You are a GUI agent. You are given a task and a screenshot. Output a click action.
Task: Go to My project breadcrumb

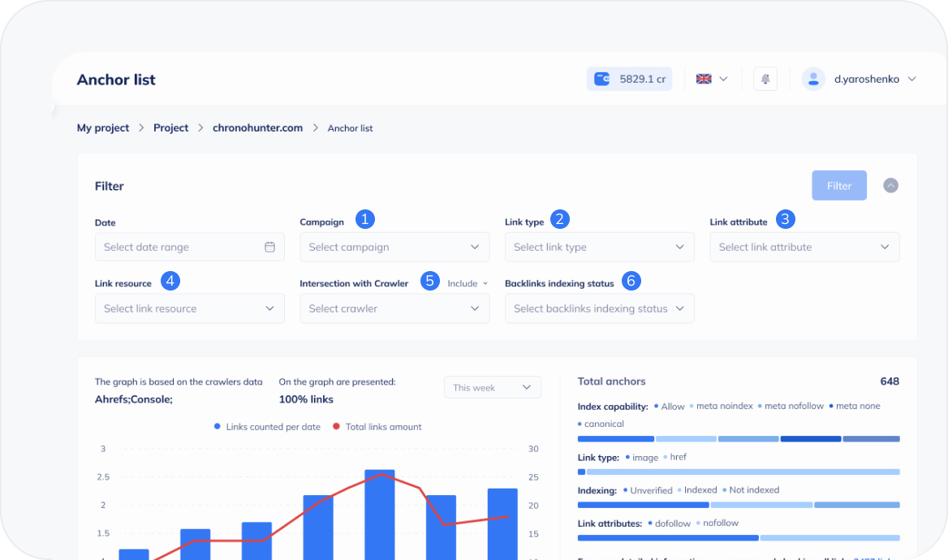coord(103,127)
